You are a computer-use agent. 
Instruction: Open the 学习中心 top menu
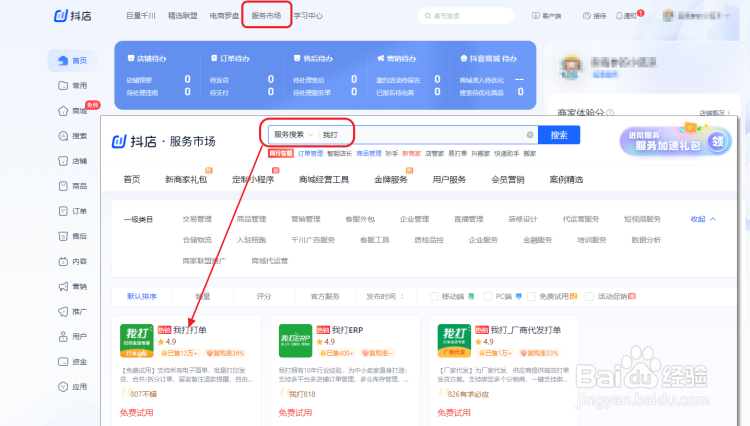click(308, 16)
